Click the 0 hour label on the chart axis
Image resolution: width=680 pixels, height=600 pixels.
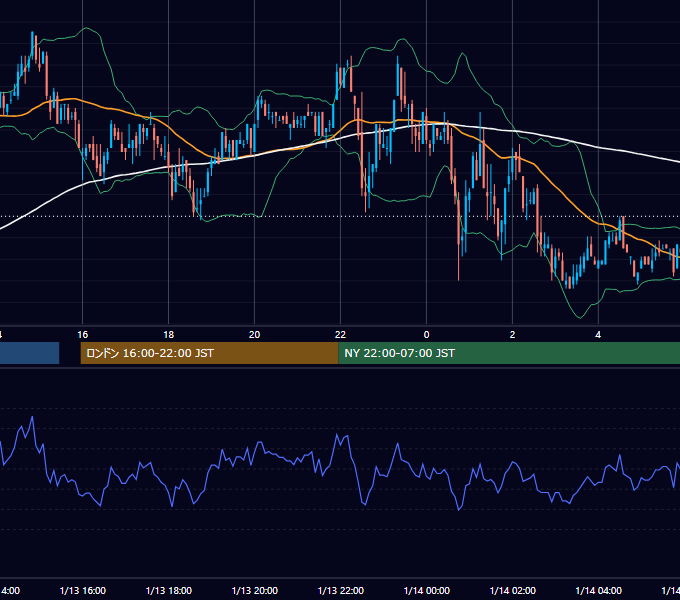426,335
